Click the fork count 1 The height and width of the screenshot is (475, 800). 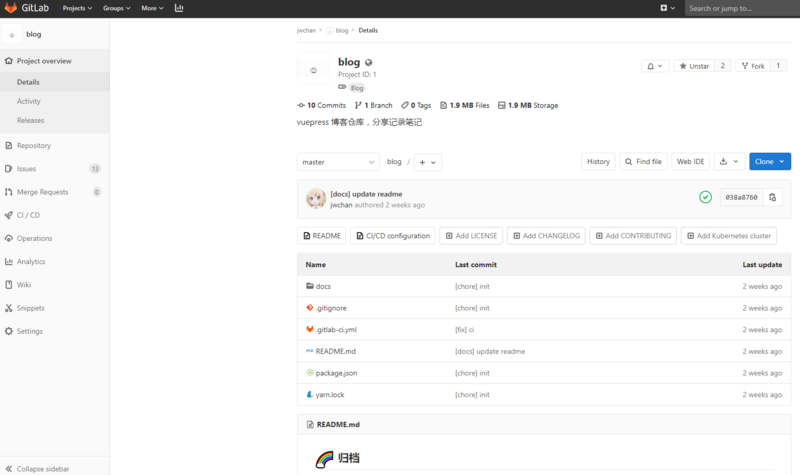pyautogui.click(x=778, y=66)
